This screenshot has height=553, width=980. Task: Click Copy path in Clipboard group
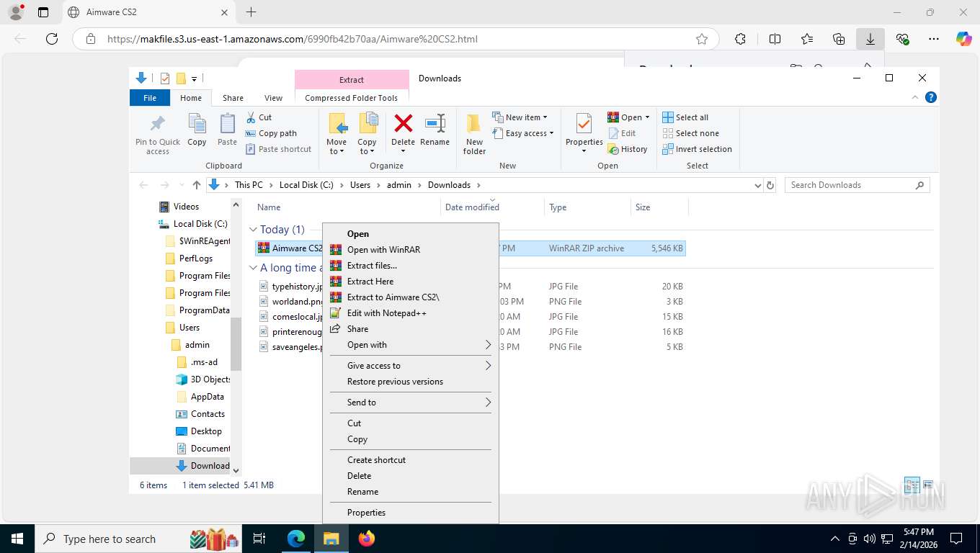click(x=272, y=133)
